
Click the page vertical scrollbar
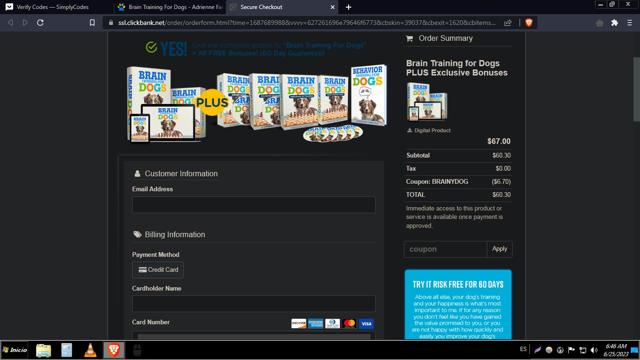[636, 89]
